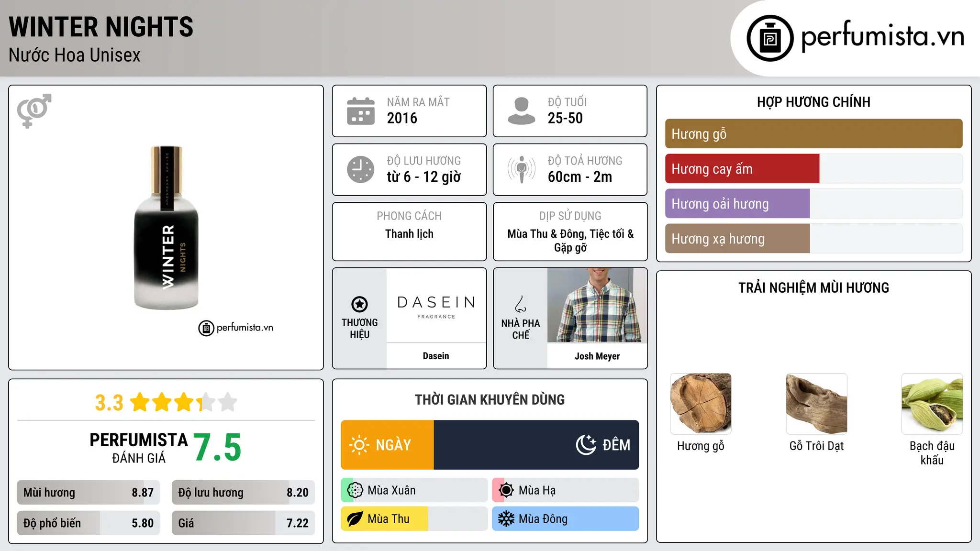Click the Bạch đậu khấu note caption
The width and height of the screenshot is (980, 551).
click(932, 453)
